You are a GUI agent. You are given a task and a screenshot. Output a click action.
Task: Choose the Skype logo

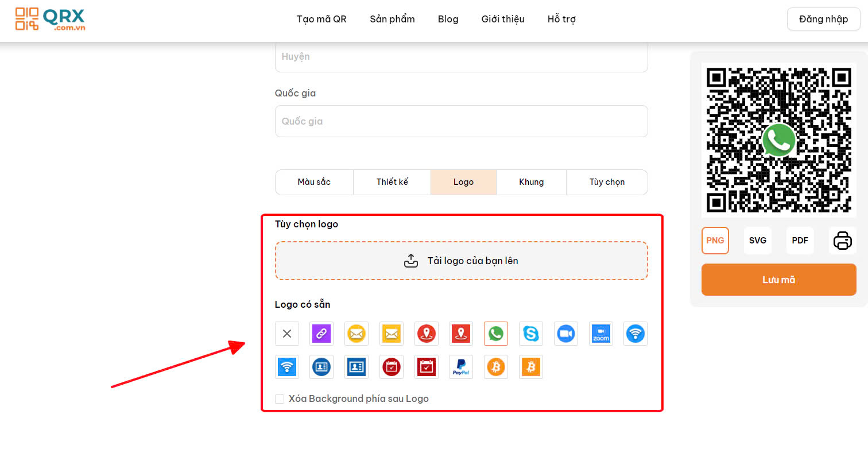click(x=531, y=334)
